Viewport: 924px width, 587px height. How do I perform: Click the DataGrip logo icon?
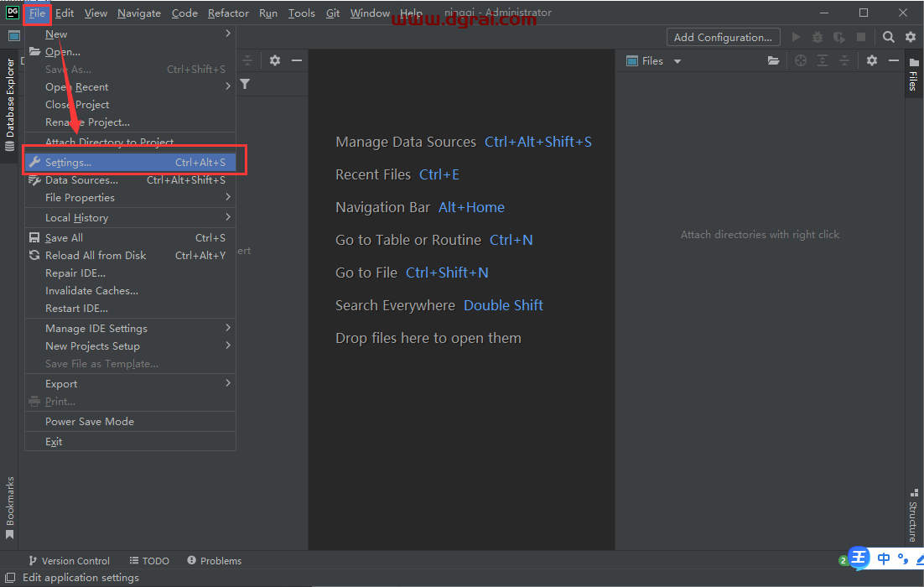13,13
